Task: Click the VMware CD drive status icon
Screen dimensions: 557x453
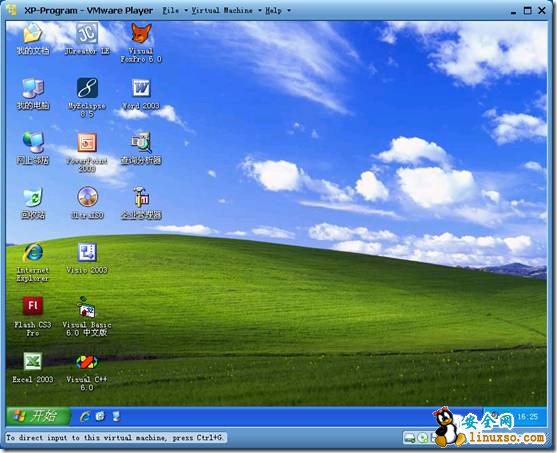Action: click(x=422, y=437)
